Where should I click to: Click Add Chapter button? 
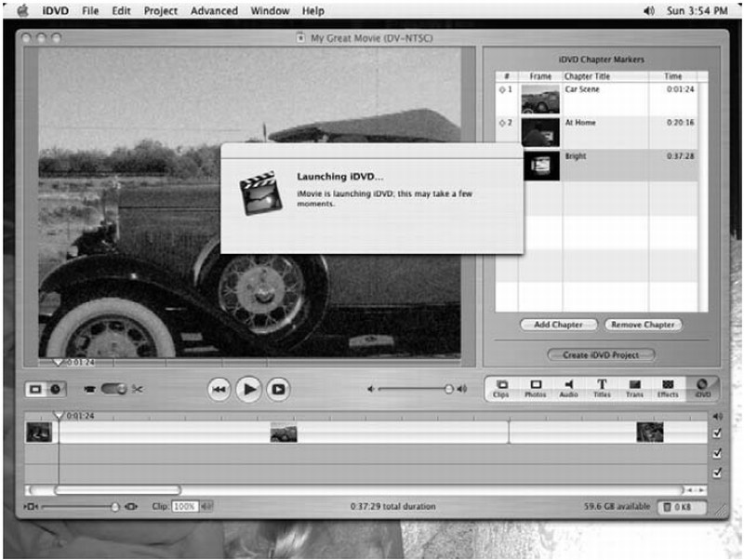(559, 325)
